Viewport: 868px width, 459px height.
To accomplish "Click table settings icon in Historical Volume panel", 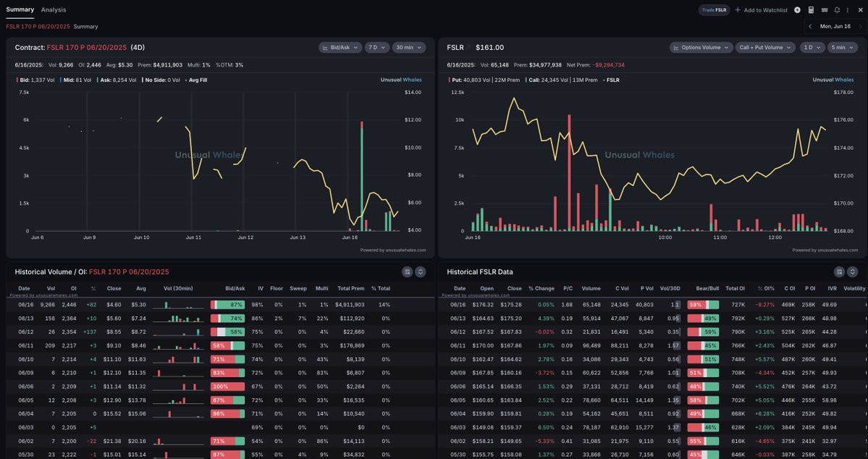I will (407, 272).
